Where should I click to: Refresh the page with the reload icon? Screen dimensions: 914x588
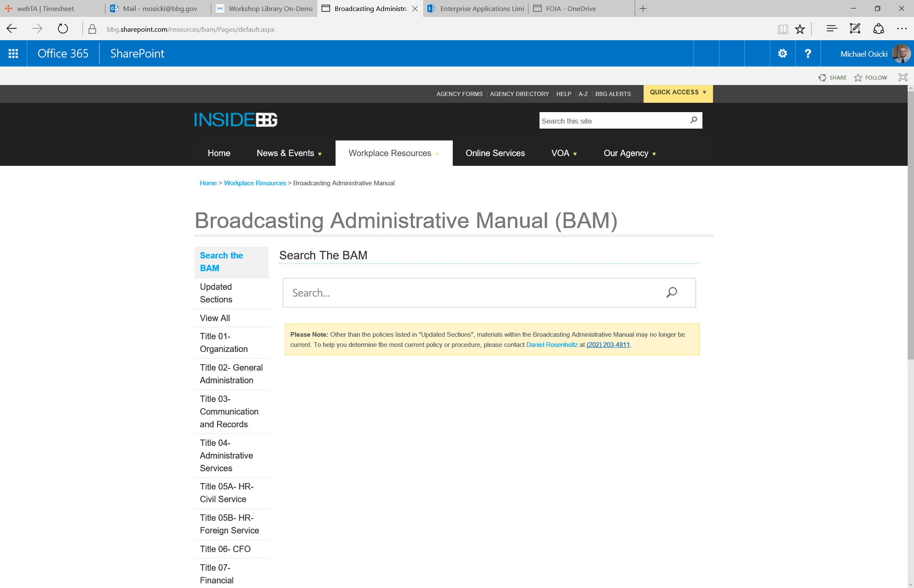(x=63, y=29)
